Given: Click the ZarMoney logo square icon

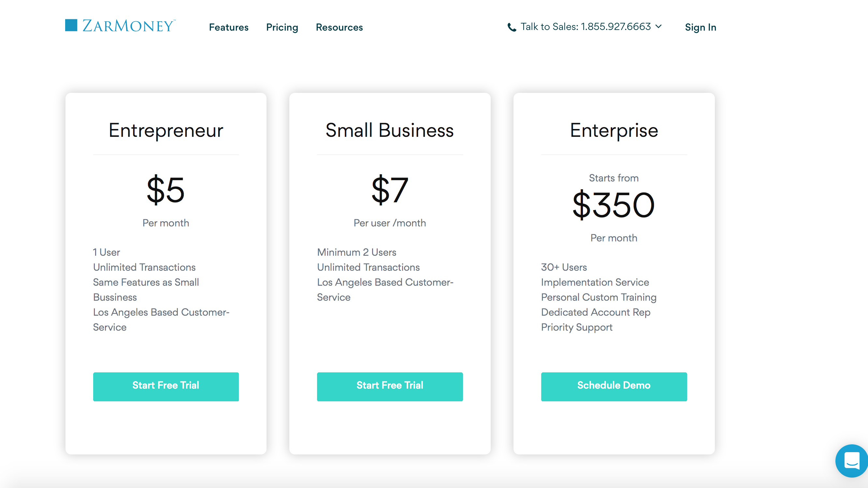Looking at the screenshot, I should tap(71, 25).
